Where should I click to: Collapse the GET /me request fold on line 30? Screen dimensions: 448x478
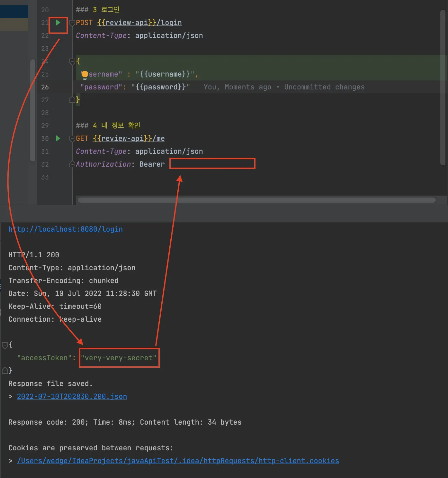72,139
